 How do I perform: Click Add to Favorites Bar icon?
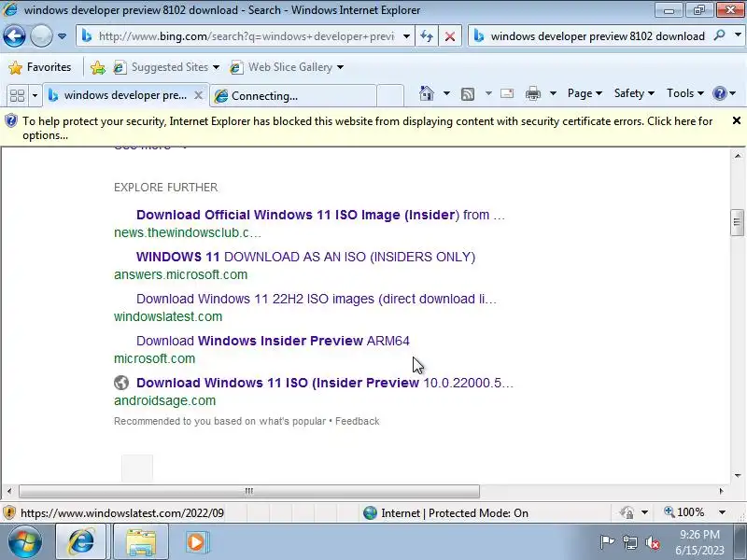[x=98, y=67]
